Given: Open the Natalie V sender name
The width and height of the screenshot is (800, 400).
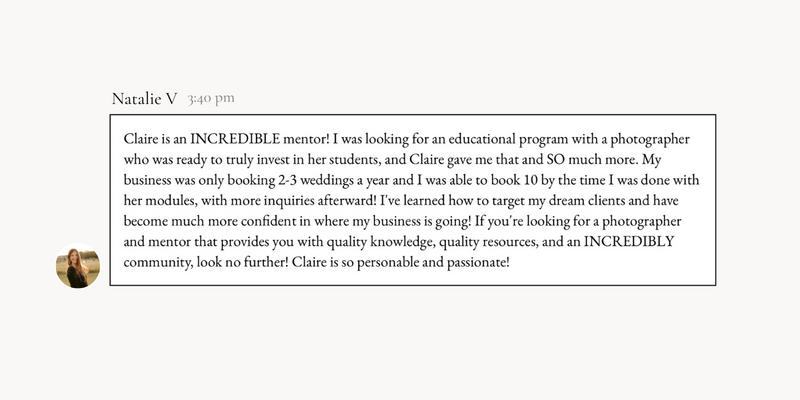Looking at the screenshot, I should (x=144, y=98).
